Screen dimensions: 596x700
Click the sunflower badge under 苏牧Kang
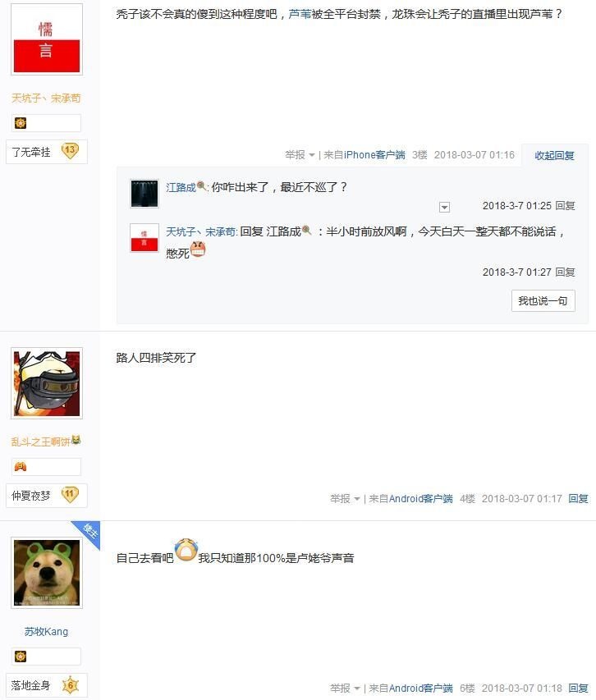(x=21, y=657)
